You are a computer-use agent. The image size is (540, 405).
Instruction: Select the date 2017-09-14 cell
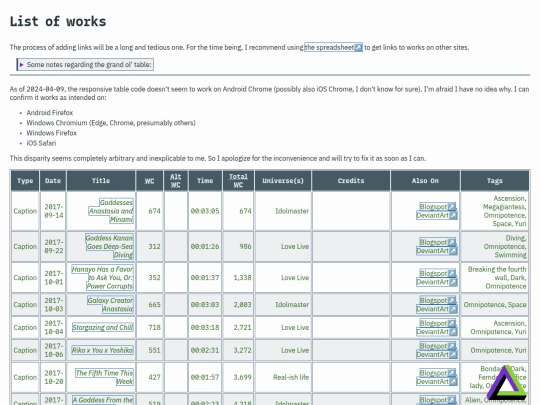[53, 211]
